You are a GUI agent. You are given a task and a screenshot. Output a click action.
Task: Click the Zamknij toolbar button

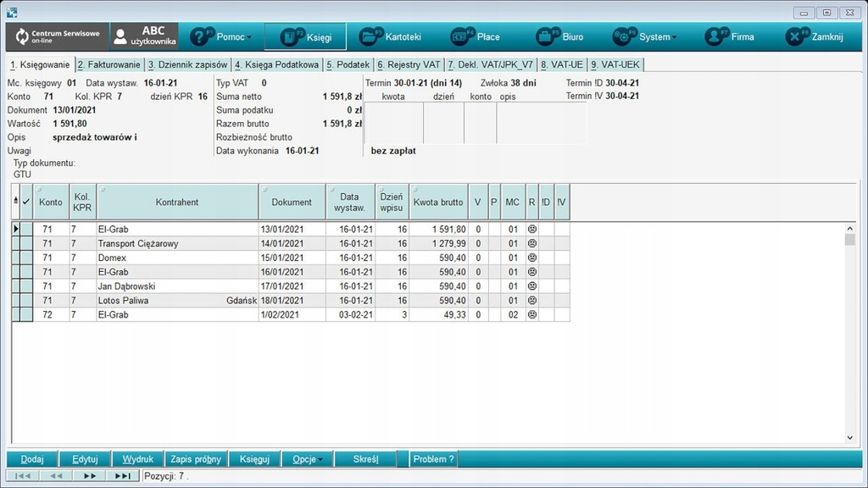815,37
